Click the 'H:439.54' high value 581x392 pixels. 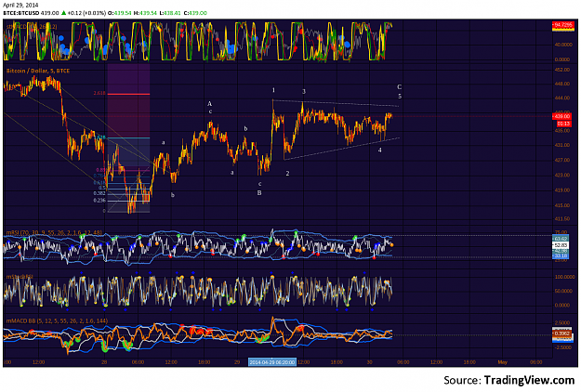145,13
